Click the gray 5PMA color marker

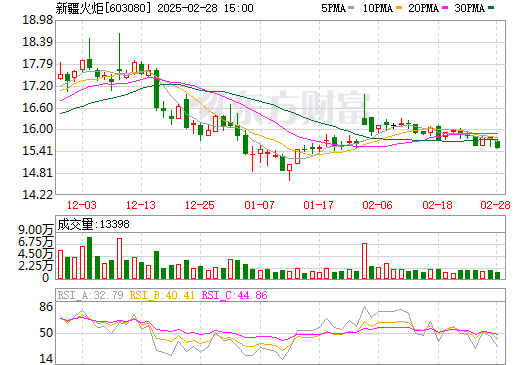coord(351,8)
